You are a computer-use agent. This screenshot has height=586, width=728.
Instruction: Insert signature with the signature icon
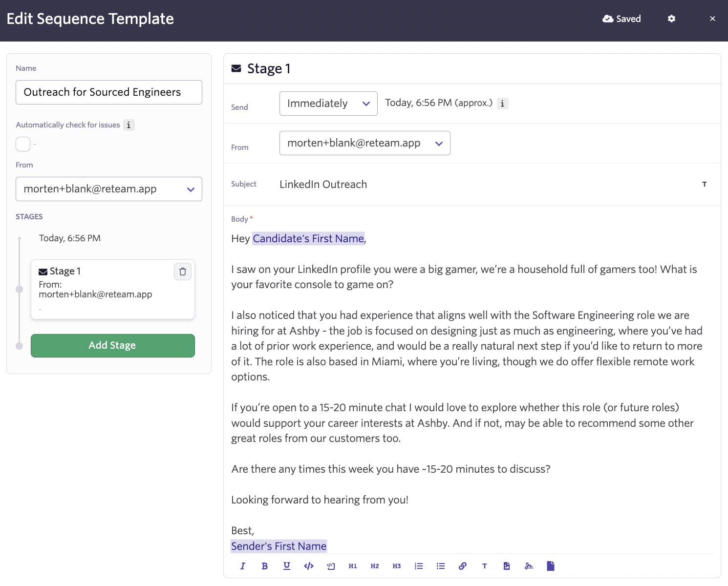click(x=529, y=566)
